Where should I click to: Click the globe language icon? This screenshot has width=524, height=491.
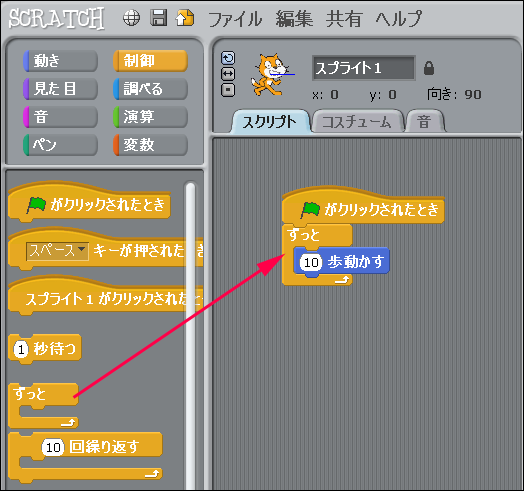[x=131, y=18]
